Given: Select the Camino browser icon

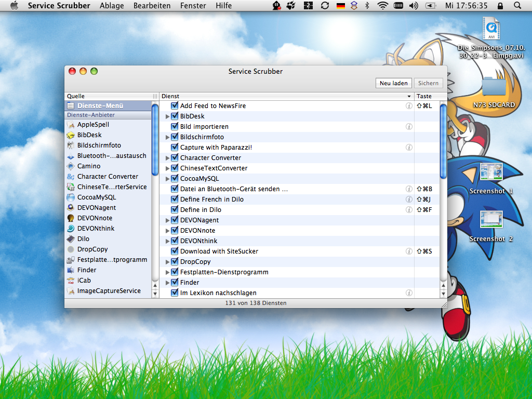Looking at the screenshot, I should click(x=71, y=166).
